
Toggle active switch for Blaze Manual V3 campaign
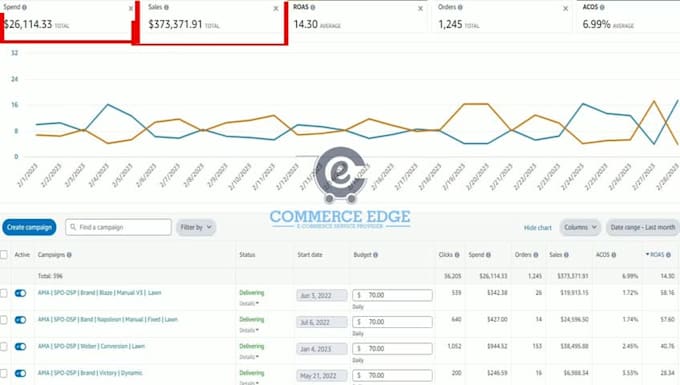[x=20, y=294]
